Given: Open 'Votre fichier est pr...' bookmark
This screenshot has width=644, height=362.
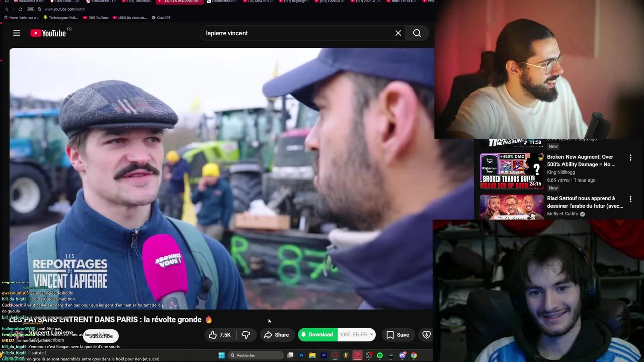Looking at the screenshot, I should click(22, 17).
